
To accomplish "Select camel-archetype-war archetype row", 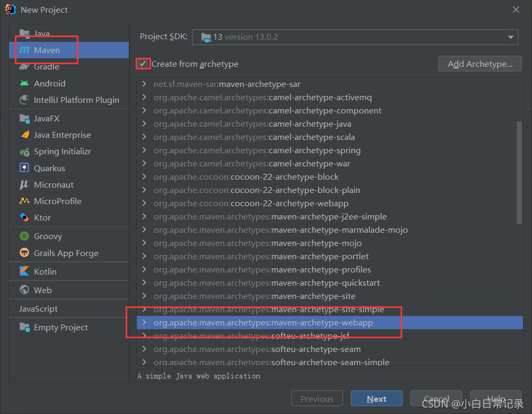I will 330,164.
